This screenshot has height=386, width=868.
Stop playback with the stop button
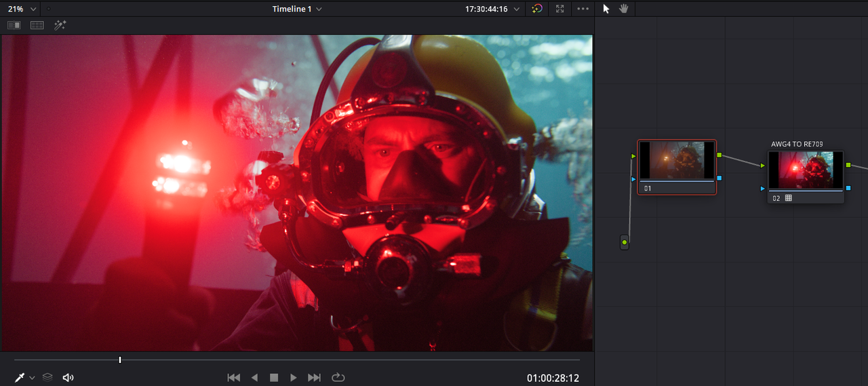pyautogui.click(x=274, y=377)
